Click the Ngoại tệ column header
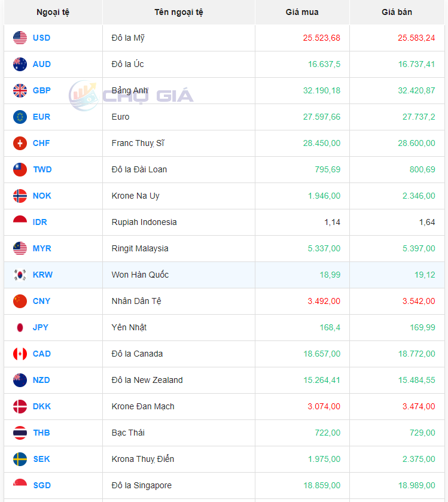 click(52, 12)
